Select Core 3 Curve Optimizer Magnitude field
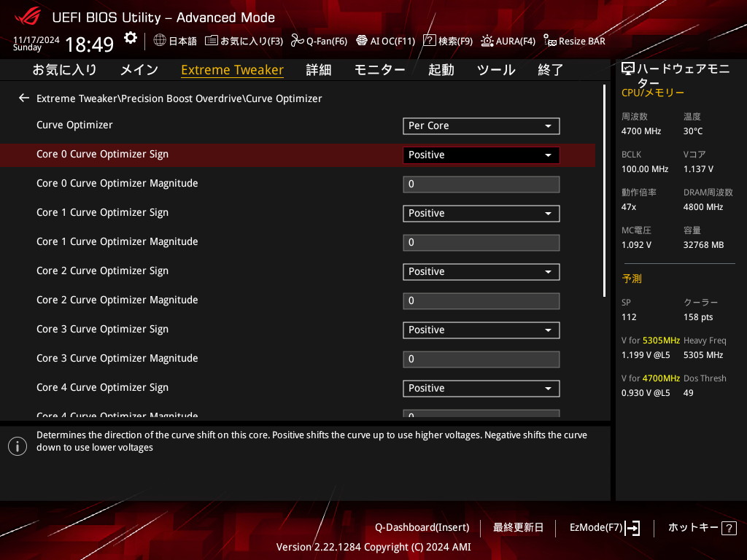Screen dimensions: 747x560 tap(481, 359)
